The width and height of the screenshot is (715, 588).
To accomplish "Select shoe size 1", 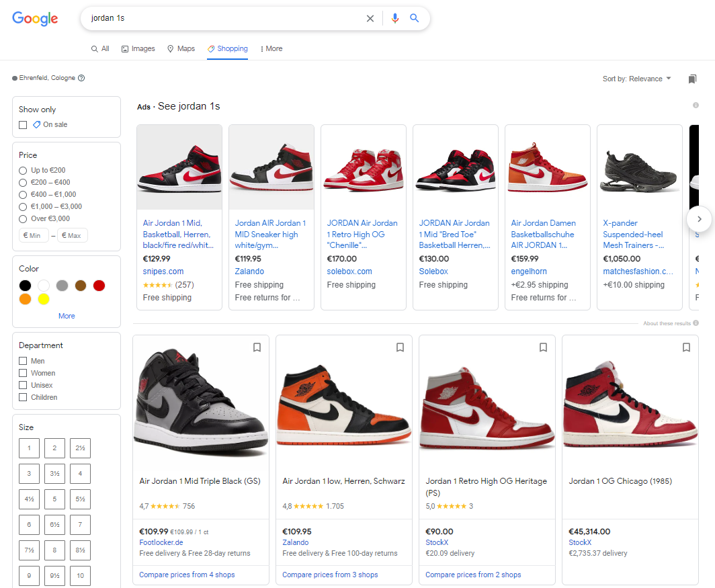I will (29, 448).
